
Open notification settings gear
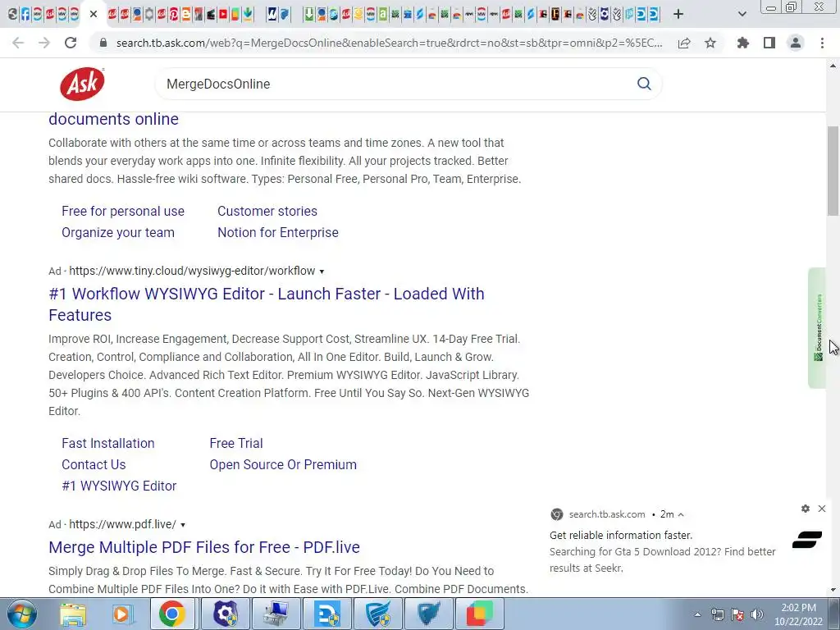(x=806, y=509)
